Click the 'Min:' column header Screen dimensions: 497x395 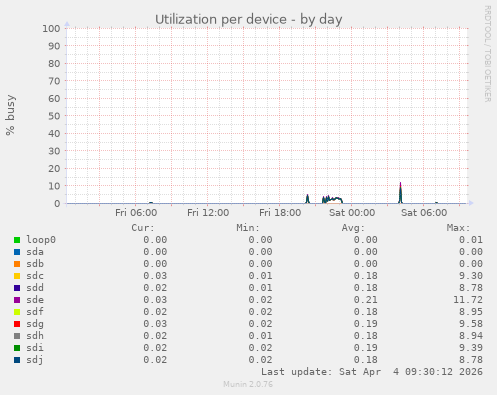coord(248,228)
